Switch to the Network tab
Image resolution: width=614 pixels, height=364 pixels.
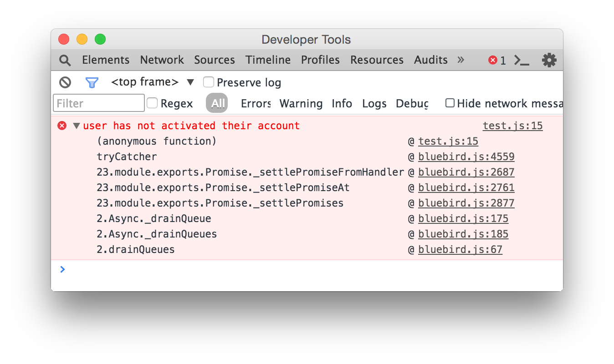(x=162, y=60)
